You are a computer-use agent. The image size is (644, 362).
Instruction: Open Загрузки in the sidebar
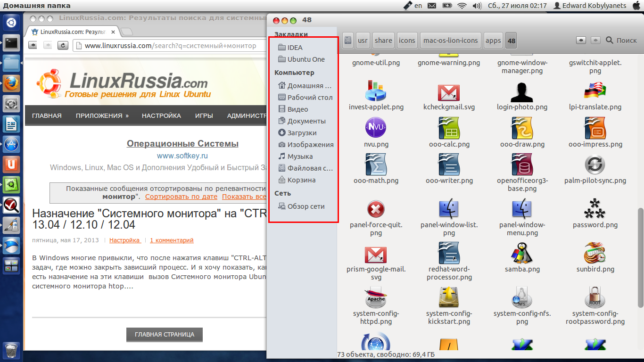(297, 133)
